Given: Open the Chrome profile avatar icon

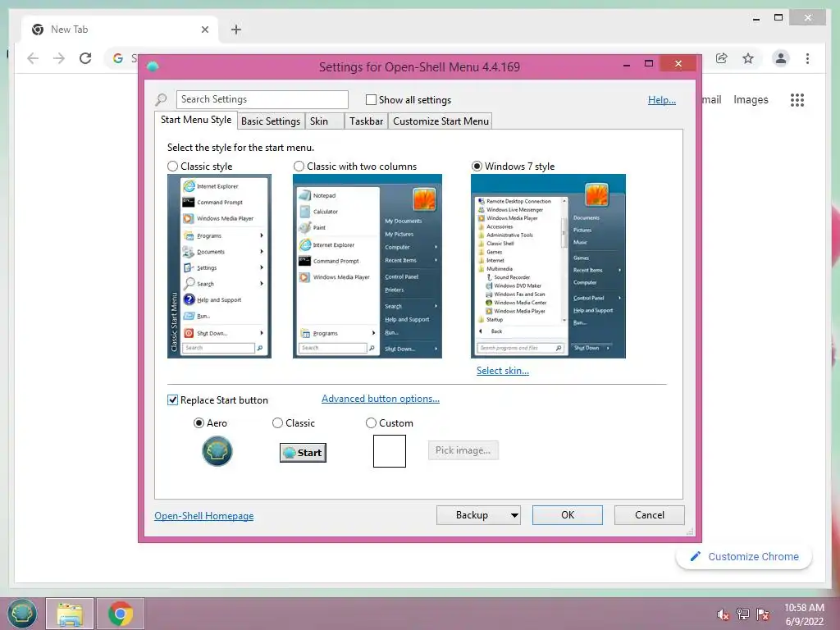Looking at the screenshot, I should (x=781, y=58).
